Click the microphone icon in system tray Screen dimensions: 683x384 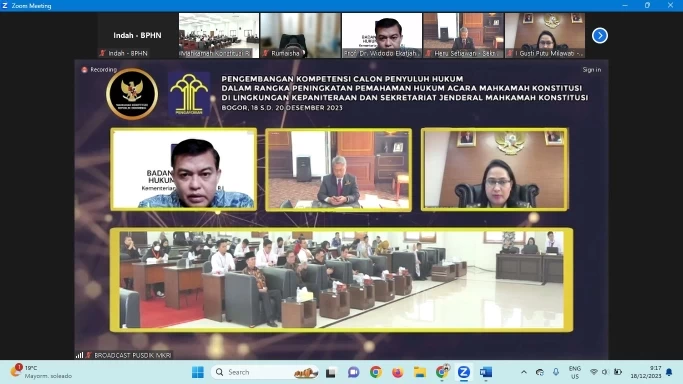pos(556,372)
